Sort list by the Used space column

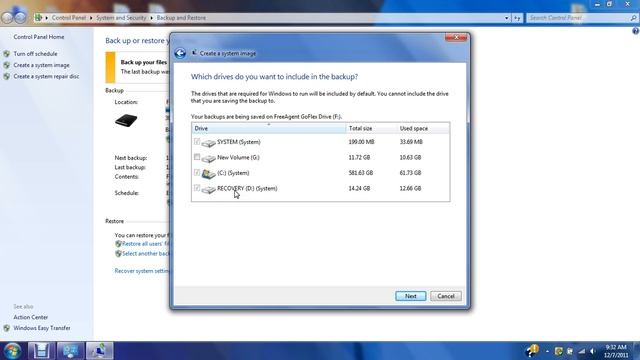pyautogui.click(x=423, y=128)
